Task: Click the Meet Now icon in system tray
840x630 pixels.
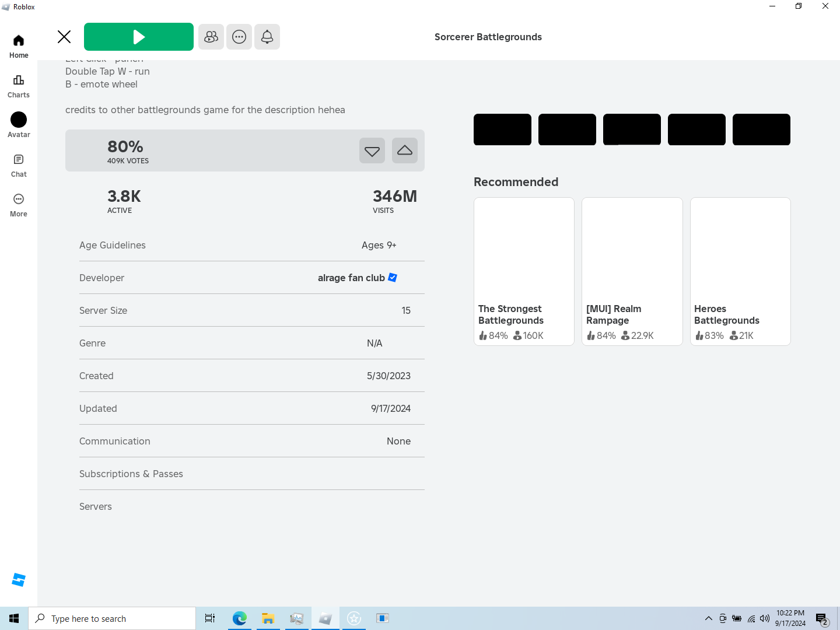Action: point(723,618)
